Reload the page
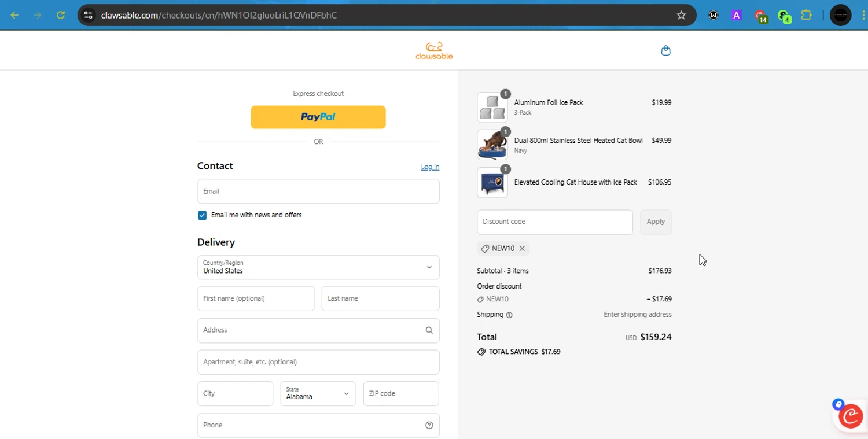 click(x=60, y=15)
